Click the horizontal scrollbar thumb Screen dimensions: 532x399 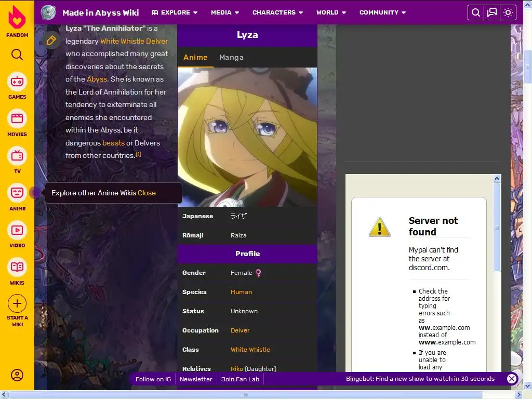pyautogui.click(x=246, y=395)
